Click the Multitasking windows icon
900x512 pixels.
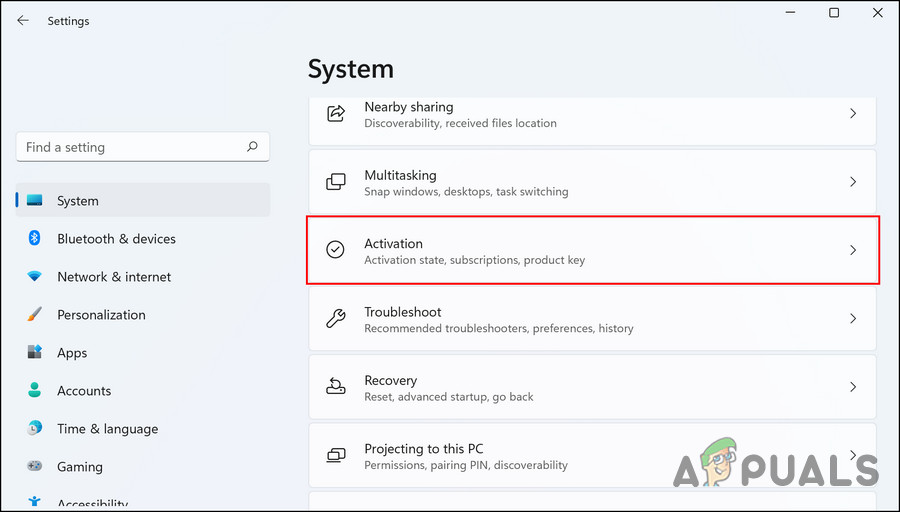pos(336,181)
